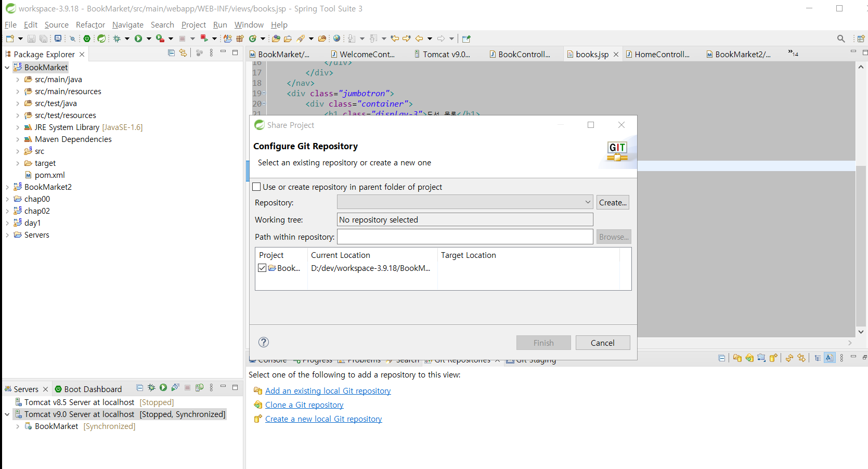Select the chap02 project
Image resolution: width=868 pixels, height=469 pixels.
(37, 211)
